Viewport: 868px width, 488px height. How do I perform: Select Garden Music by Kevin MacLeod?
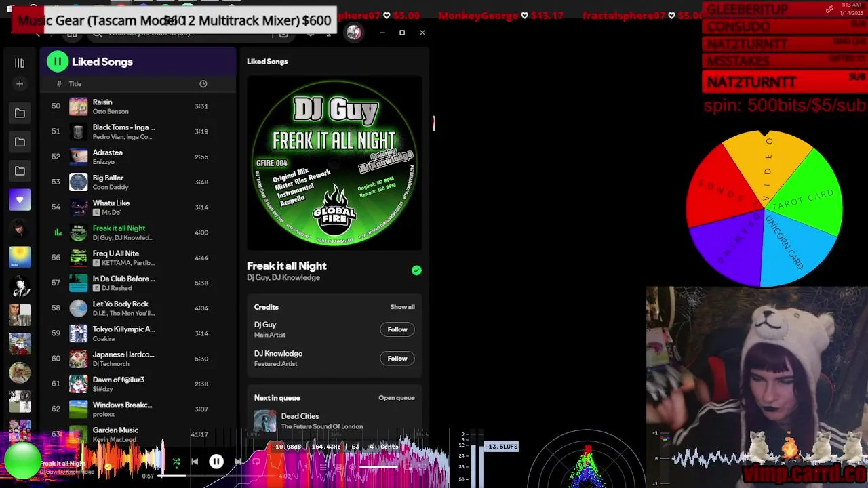(138, 434)
